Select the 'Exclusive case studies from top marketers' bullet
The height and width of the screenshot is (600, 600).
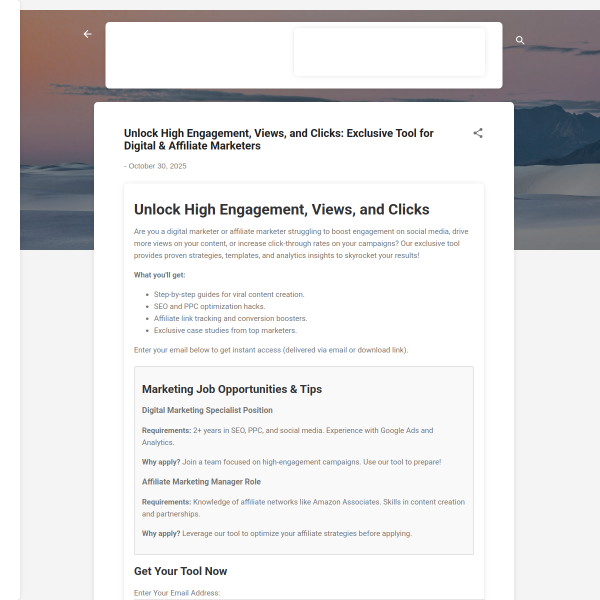225,330
